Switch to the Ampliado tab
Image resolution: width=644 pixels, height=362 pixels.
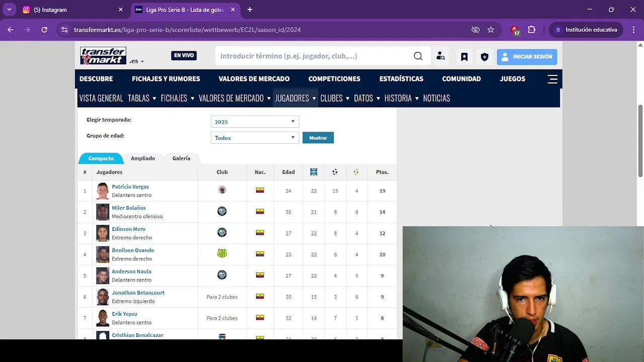143,158
